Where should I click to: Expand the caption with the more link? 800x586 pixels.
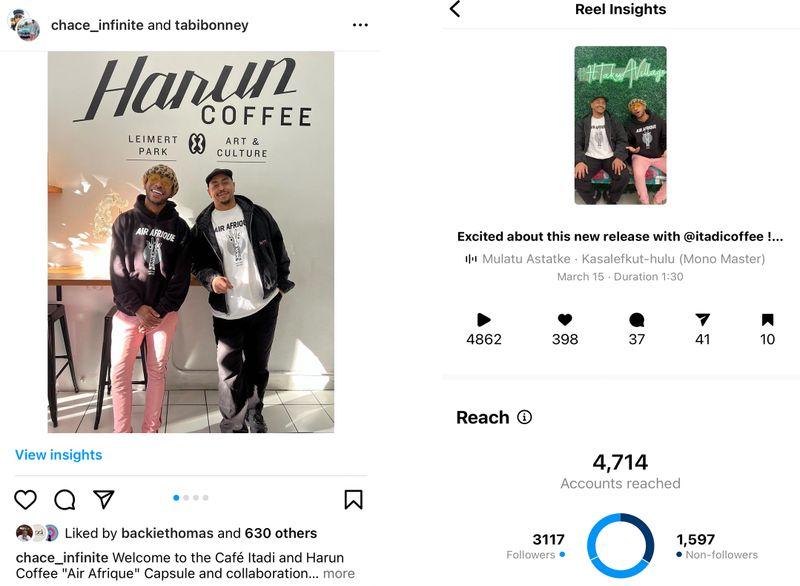(339, 573)
